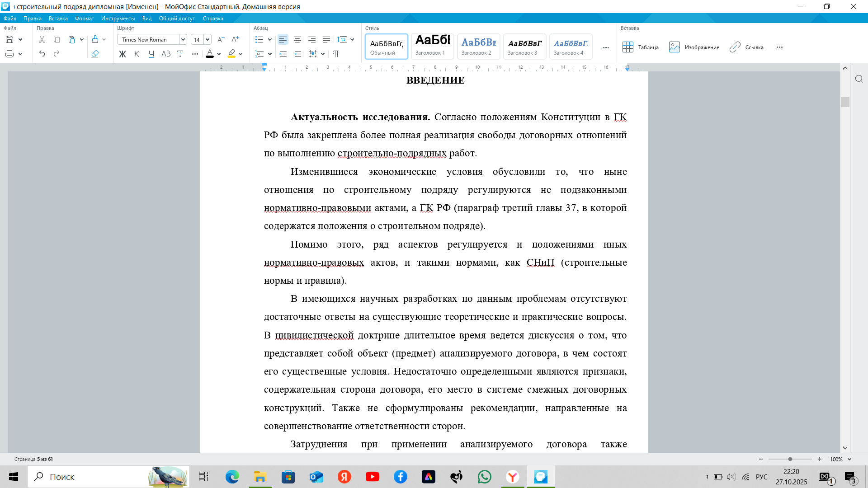Click the Print icon

click(x=9, y=54)
